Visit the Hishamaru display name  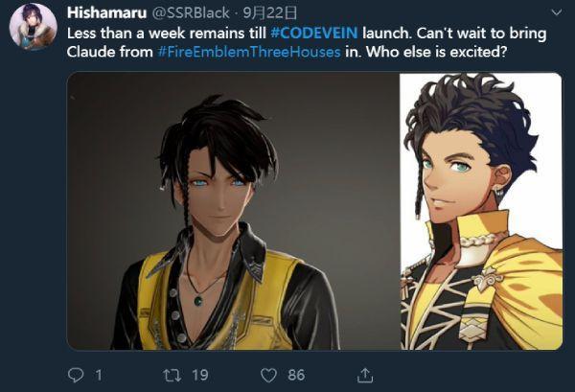(106, 12)
